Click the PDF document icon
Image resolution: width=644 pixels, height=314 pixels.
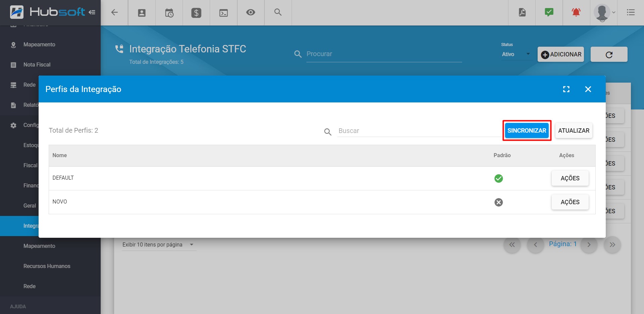click(x=522, y=12)
